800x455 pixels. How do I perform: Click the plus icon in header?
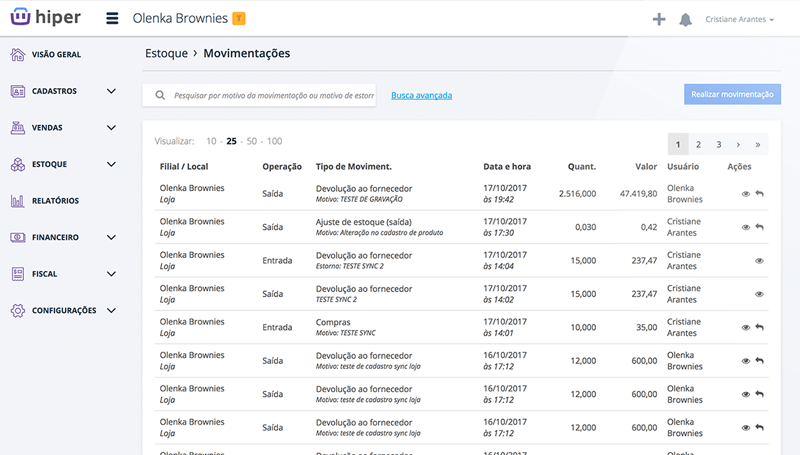click(659, 19)
